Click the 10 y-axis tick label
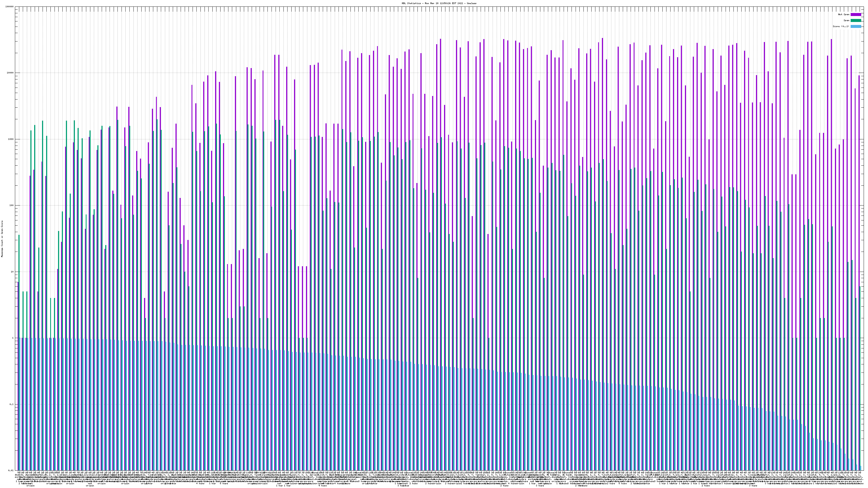 point(13,272)
